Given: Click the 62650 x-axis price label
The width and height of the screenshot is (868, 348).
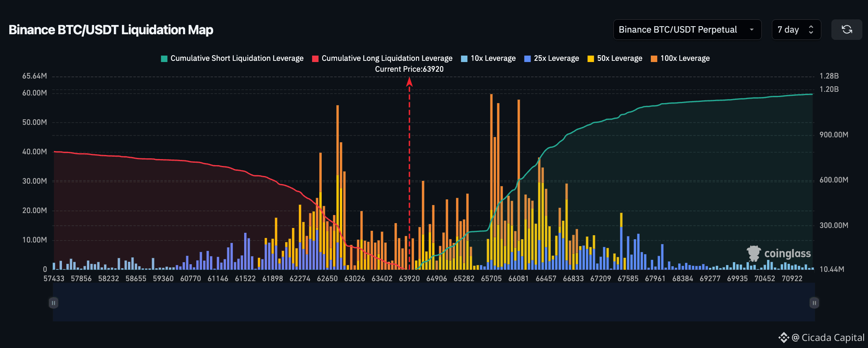Looking at the screenshot, I should 327,279.
